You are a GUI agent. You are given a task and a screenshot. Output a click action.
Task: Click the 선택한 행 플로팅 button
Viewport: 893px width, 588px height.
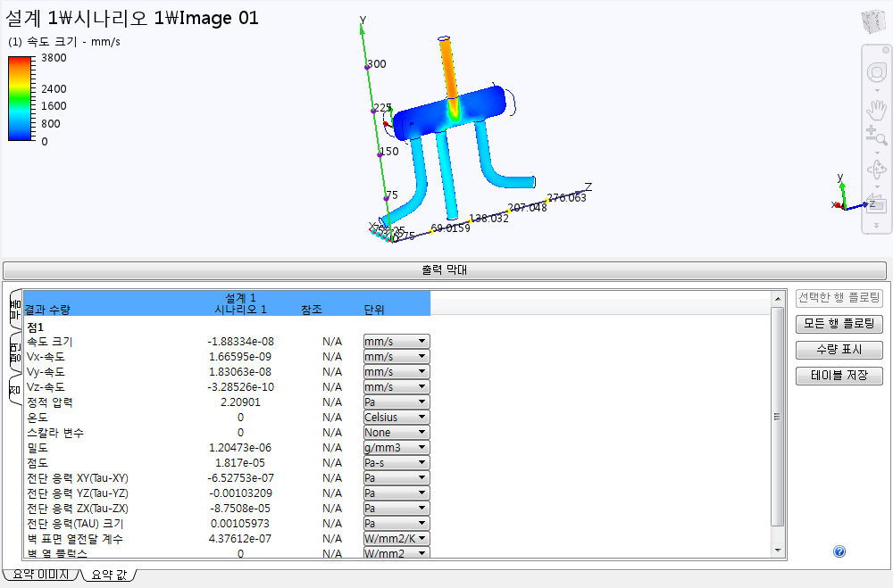click(x=839, y=298)
